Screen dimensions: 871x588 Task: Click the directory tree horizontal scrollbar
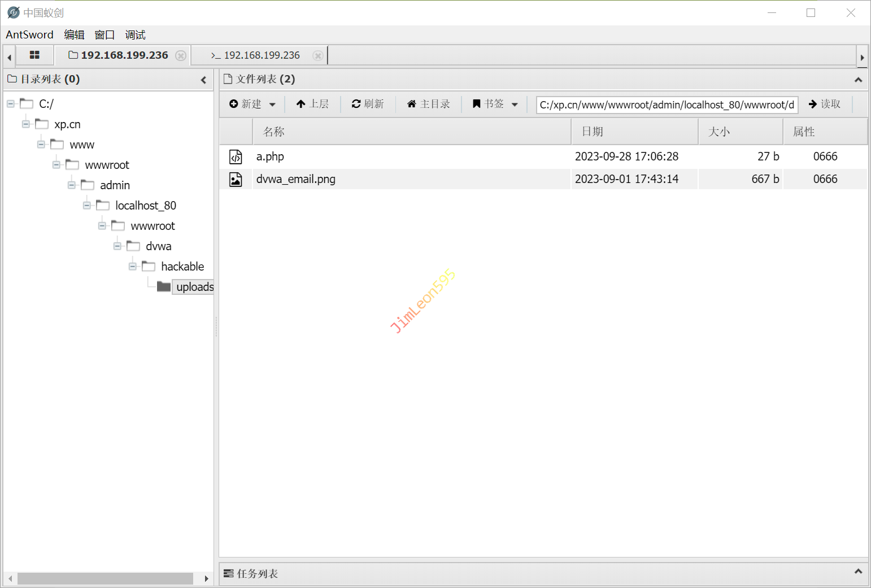[105, 579]
